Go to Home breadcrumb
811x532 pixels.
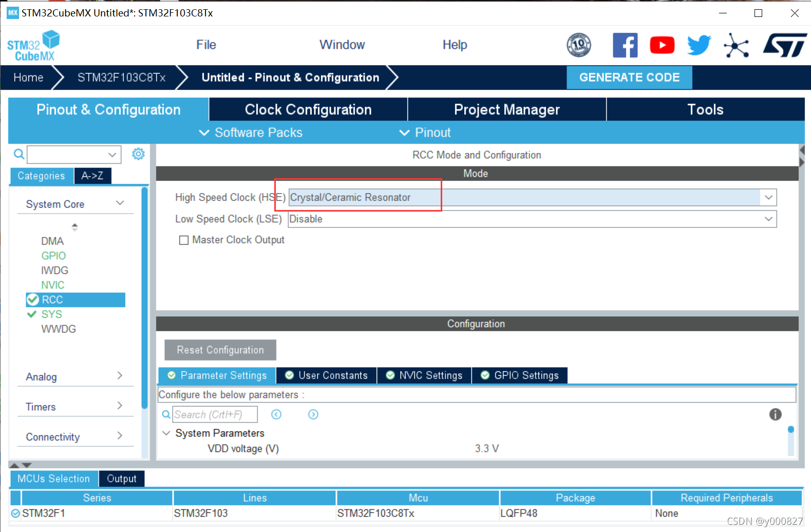coord(29,78)
